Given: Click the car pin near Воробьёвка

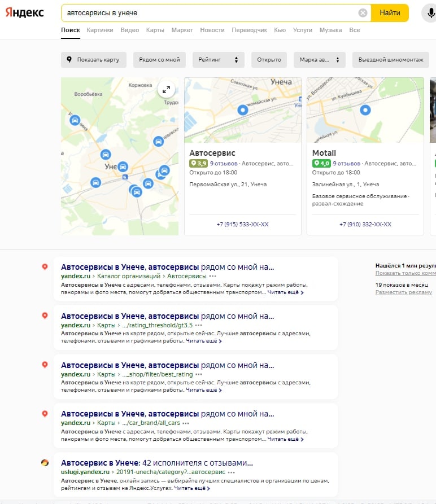Looking at the screenshot, I should [x=75, y=120].
